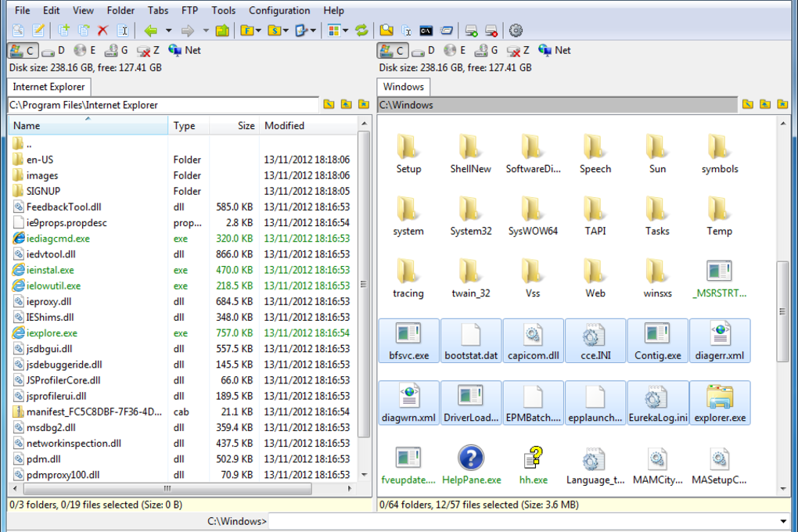
Task: Select the System32 folder in the right panel
Action: 471,216
